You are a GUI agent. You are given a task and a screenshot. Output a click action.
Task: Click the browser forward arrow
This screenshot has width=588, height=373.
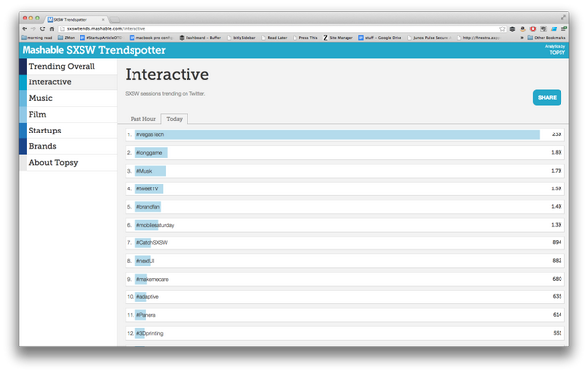tap(33, 28)
